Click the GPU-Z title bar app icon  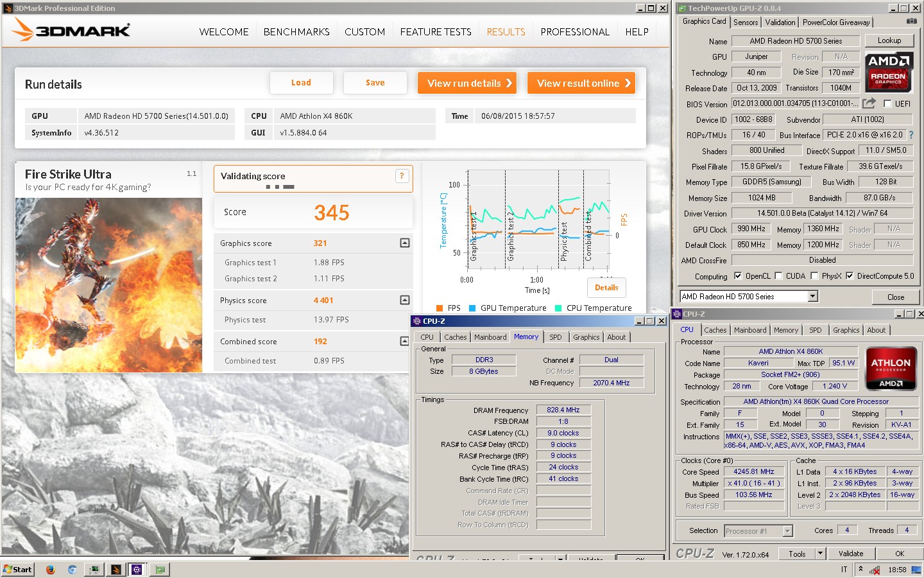click(682, 8)
